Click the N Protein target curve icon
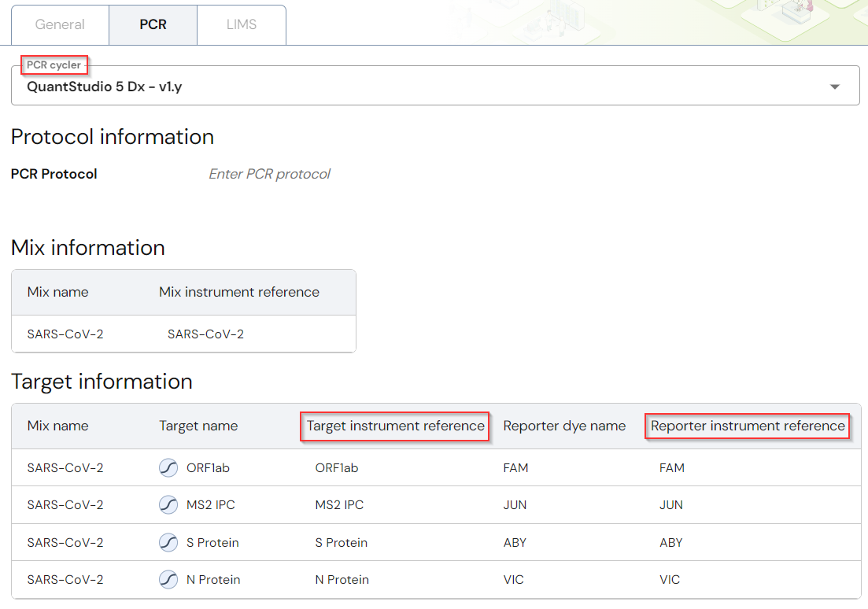The height and width of the screenshot is (609, 868). (168, 580)
